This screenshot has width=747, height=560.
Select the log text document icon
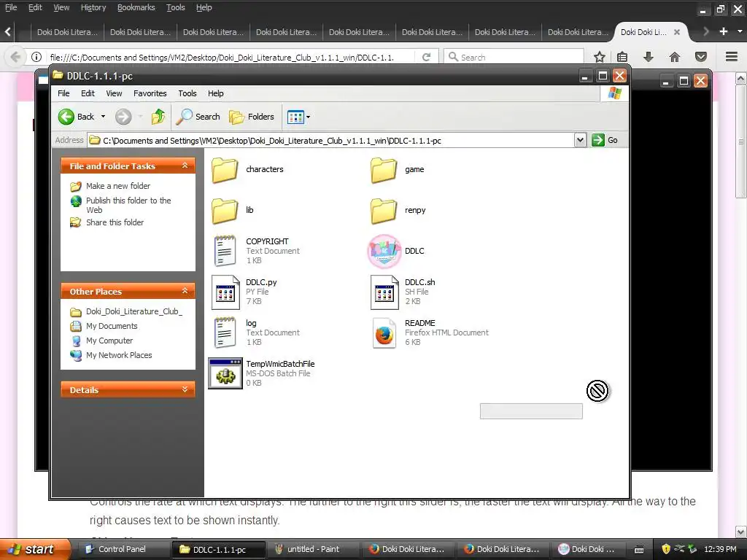pyautogui.click(x=225, y=332)
